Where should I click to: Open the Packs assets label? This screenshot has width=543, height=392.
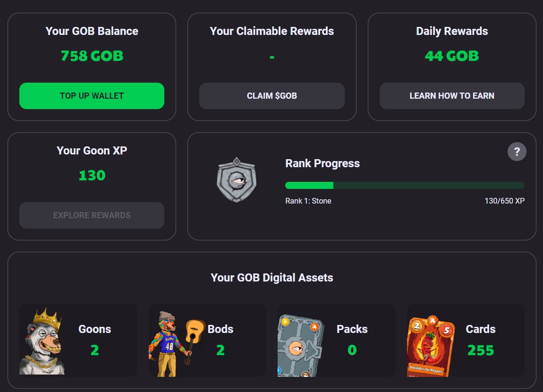pos(352,329)
